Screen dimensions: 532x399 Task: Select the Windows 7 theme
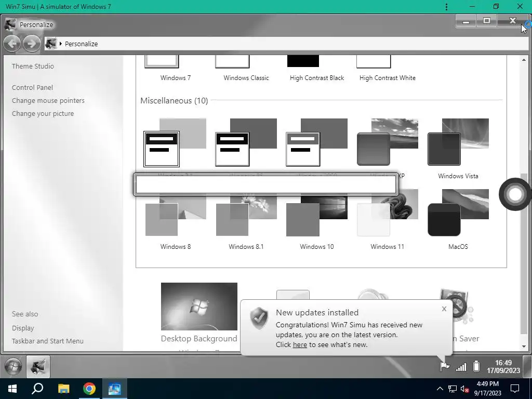pos(176,69)
